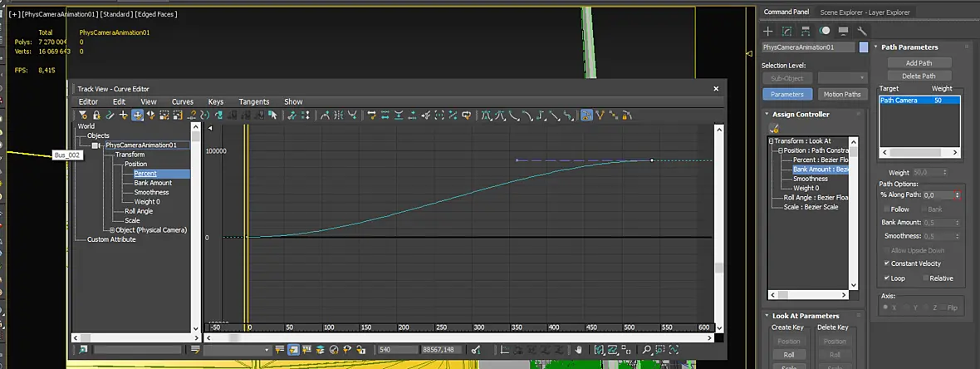The height and width of the screenshot is (369, 980).
Task: Switch to Scene Explorer - Layer Explorer tab
Action: (865, 12)
